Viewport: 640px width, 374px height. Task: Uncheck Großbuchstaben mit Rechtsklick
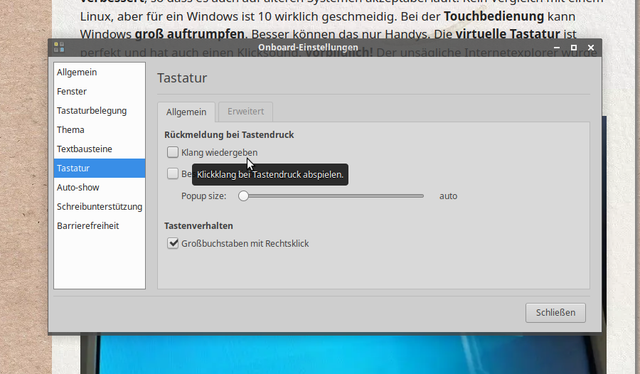click(x=173, y=243)
